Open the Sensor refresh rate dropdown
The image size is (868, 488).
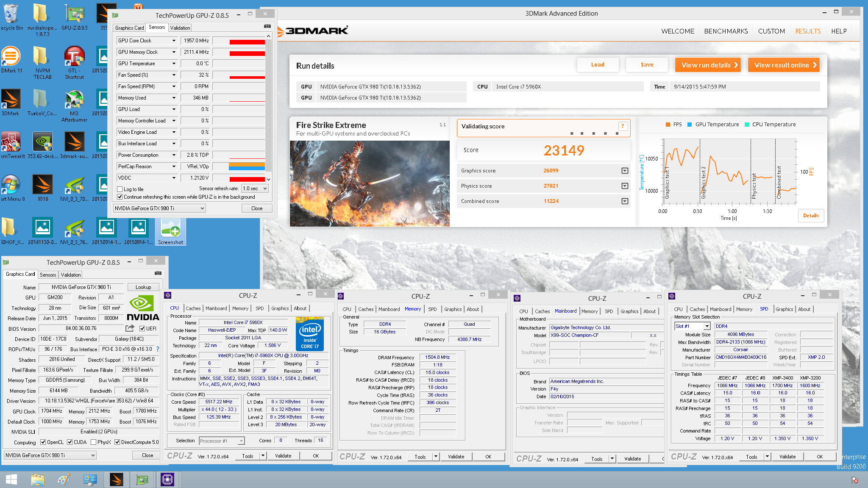255,189
